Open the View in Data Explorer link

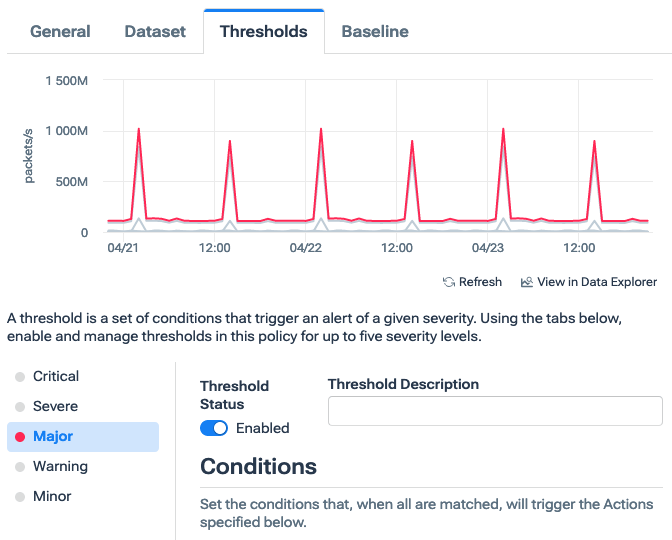coord(597,282)
